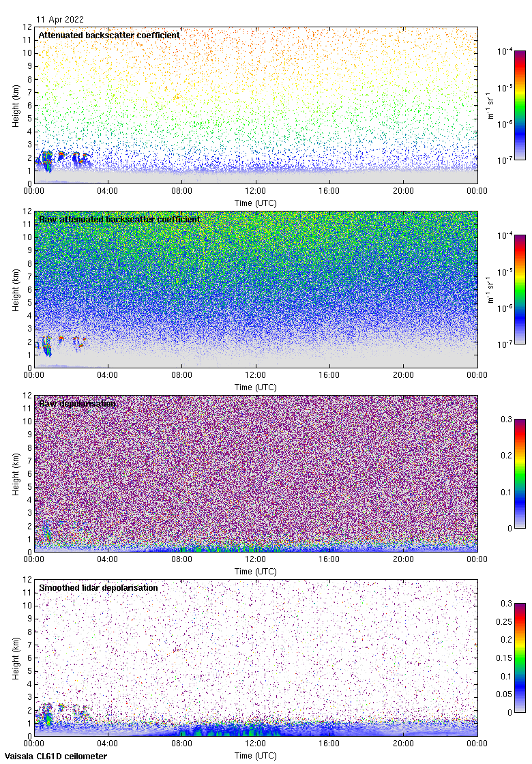This screenshot has height=764, width=532.
Task: Click the top panel's backscatter color bar
Action: 520,105
